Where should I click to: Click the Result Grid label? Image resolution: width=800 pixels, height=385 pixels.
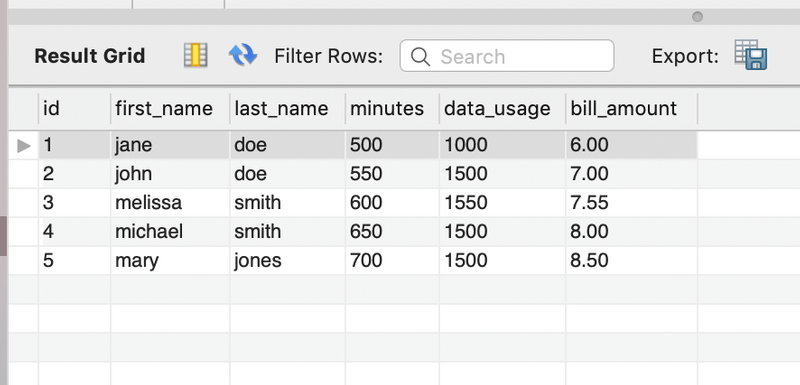tap(90, 56)
